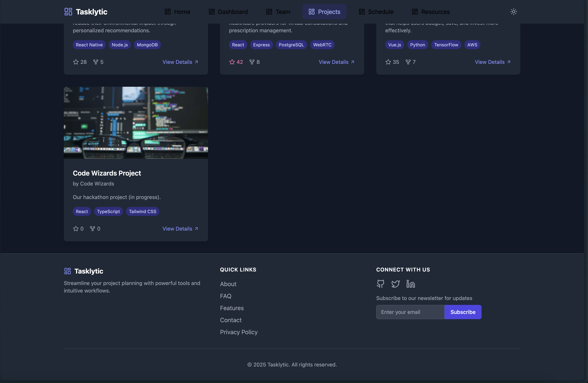Open the GitHub social icon in the footer
Screen dimensions: 588x383
[x=380, y=284]
